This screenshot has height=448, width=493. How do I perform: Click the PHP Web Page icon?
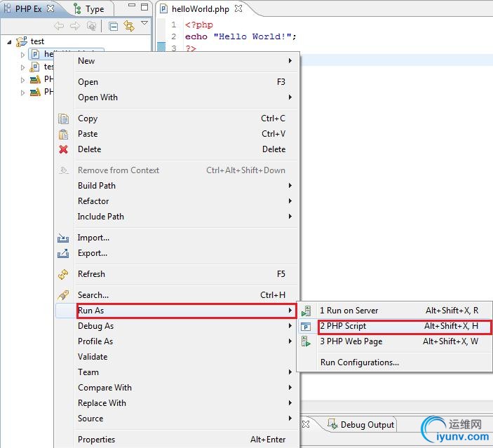(306, 341)
